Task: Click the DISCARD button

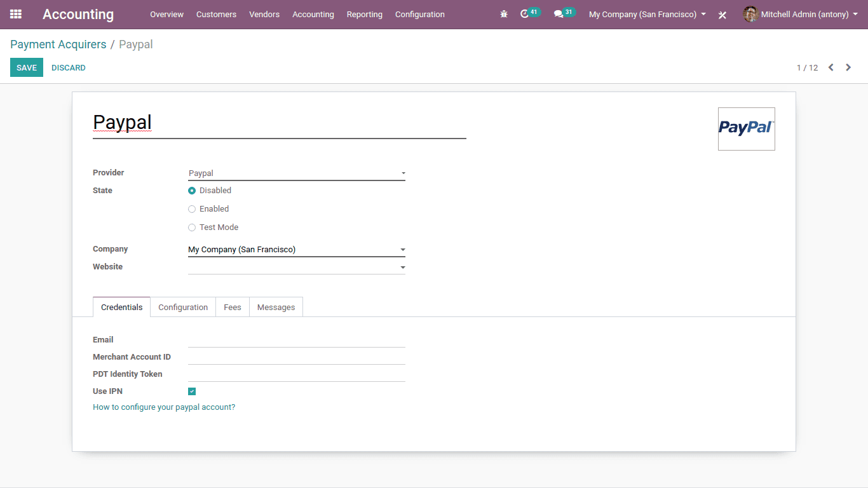Action: tap(69, 67)
